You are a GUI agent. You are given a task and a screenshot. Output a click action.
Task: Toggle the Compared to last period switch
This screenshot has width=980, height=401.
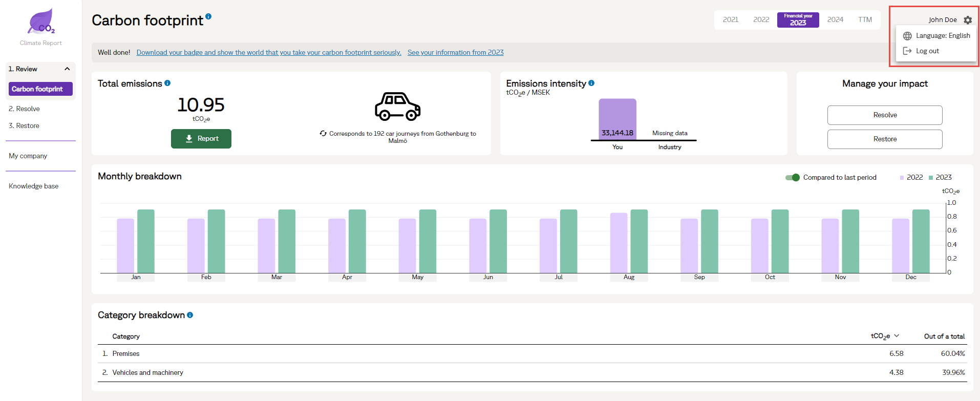(x=792, y=178)
